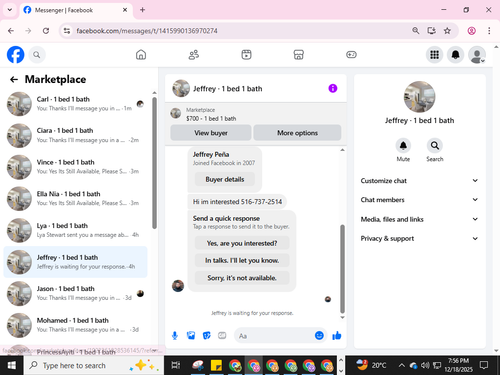The width and height of the screenshot is (500, 375).
Task: Click the address bar URL
Action: click(147, 31)
